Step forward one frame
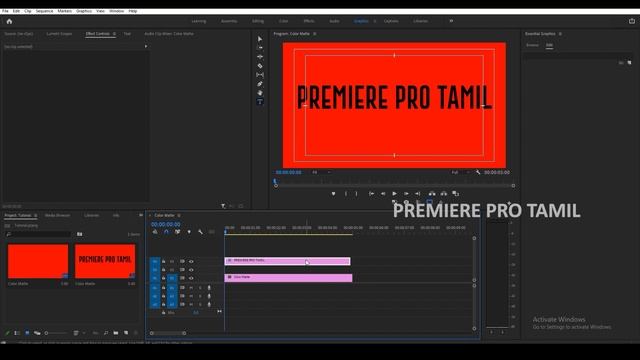This screenshot has width=640, height=360. (x=406, y=193)
